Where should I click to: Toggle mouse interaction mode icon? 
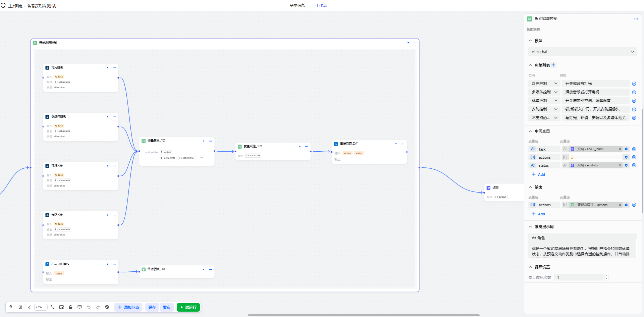pyautogui.click(x=11, y=307)
